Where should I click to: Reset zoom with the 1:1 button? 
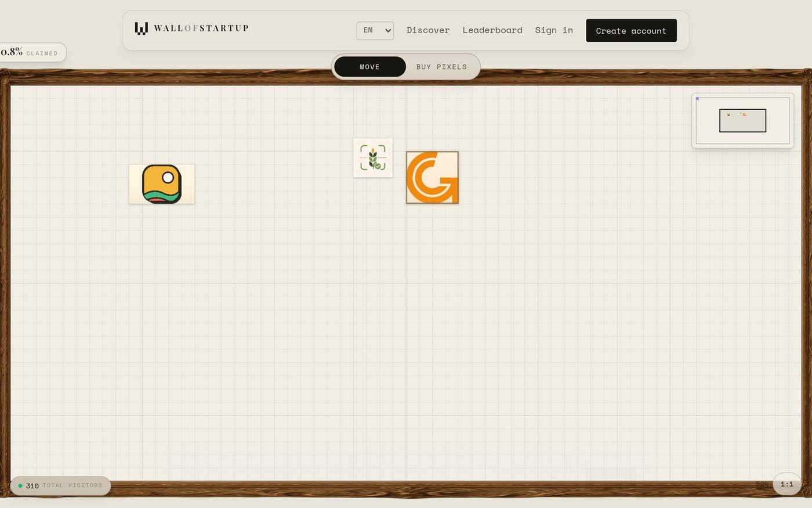coord(786,484)
